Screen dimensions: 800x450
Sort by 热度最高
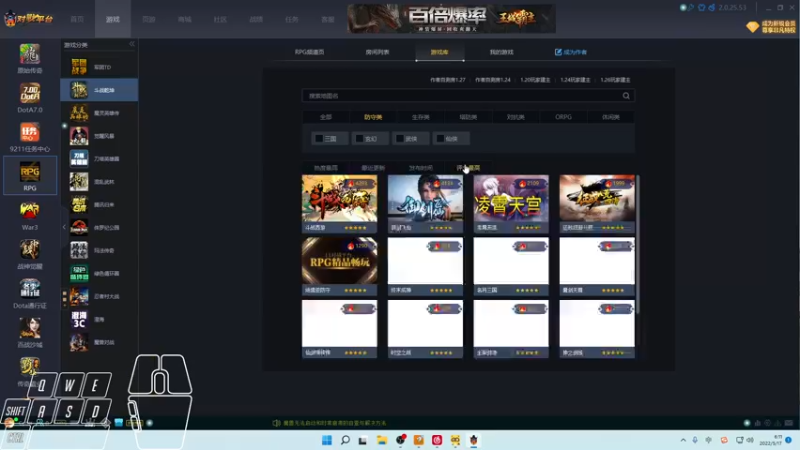(x=326, y=168)
